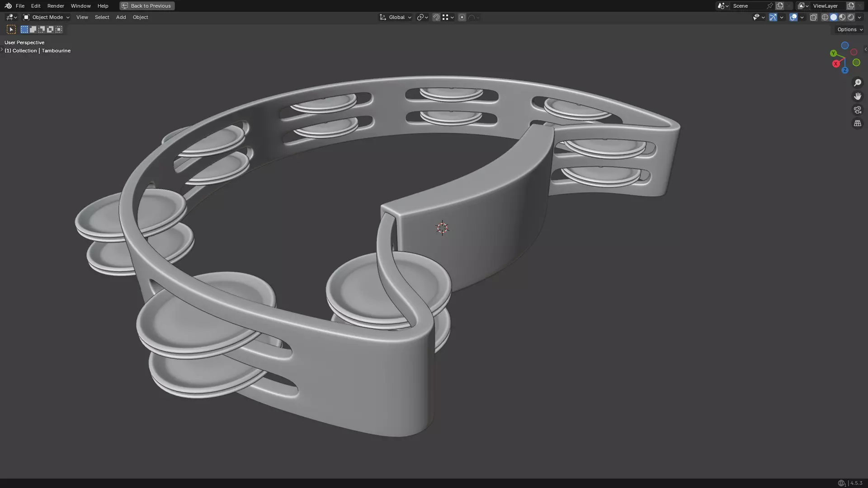Switch to rendered viewport shading
868x488 pixels.
[851, 17]
